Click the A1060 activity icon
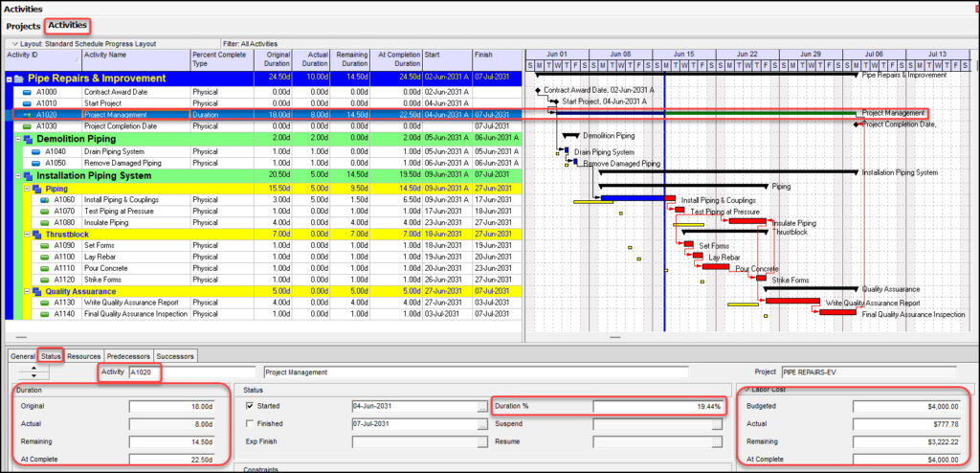 pos(44,200)
